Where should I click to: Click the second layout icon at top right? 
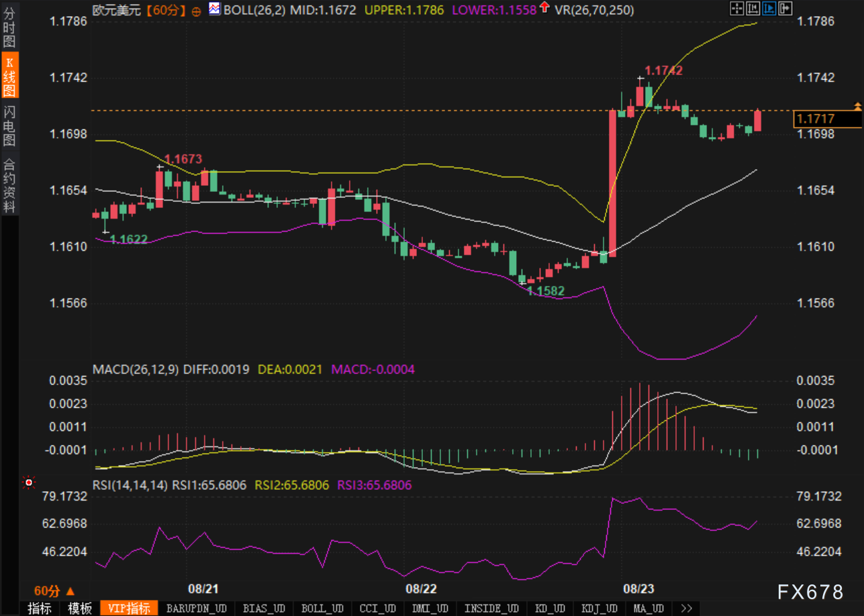(753, 9)
